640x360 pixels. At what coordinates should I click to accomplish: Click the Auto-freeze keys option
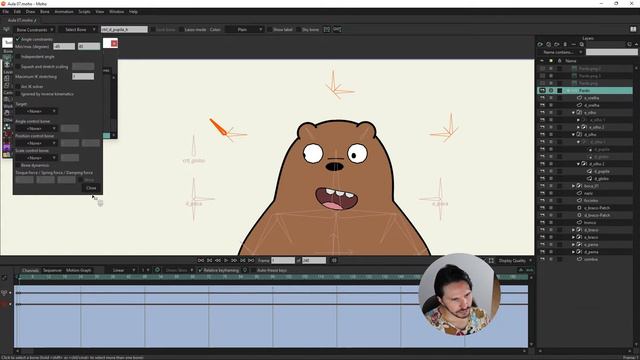[271, 270]
